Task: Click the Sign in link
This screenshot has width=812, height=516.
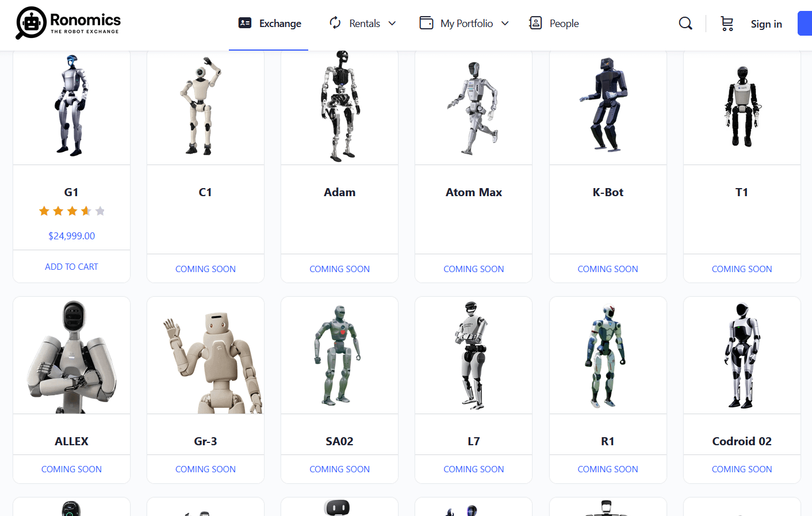Action: coord(766,24)
